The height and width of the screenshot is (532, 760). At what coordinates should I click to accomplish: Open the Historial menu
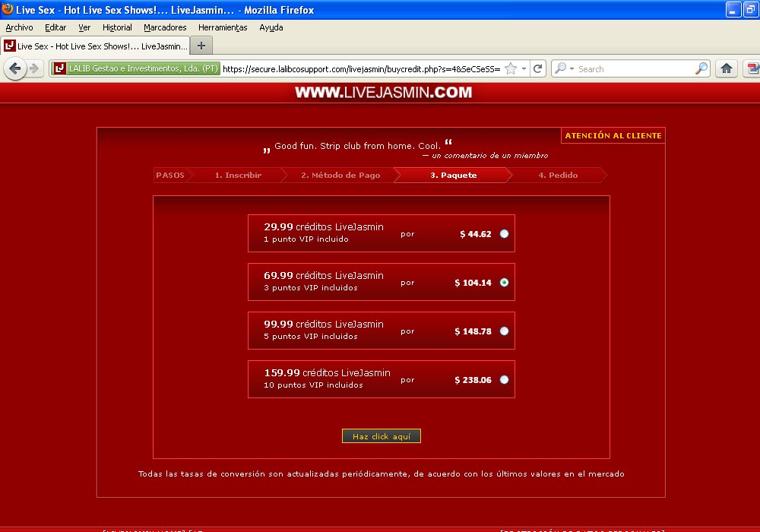click(117, 27)
